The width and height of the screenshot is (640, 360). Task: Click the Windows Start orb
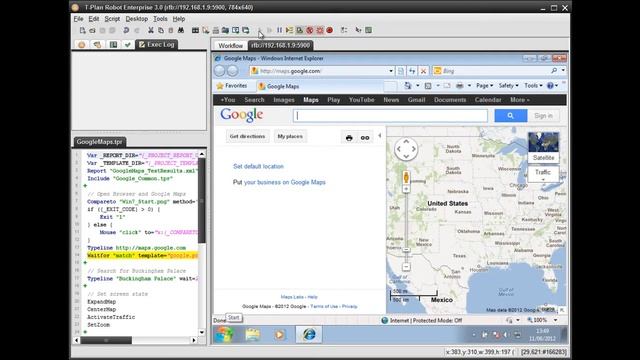[x=224, y=335]
